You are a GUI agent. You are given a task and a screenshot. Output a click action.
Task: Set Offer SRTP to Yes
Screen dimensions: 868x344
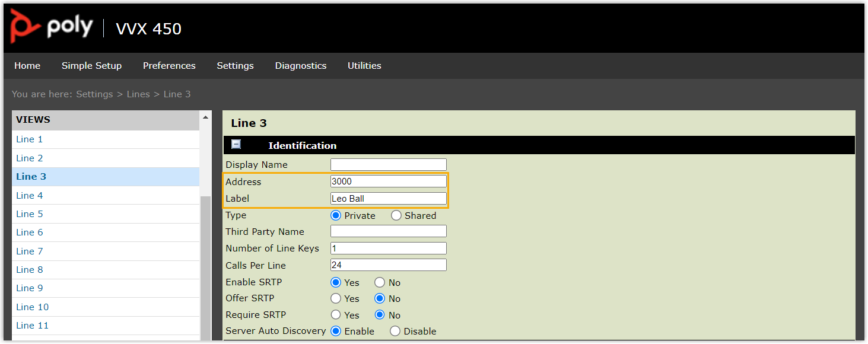pyautogui.click(x=336, y=298)
